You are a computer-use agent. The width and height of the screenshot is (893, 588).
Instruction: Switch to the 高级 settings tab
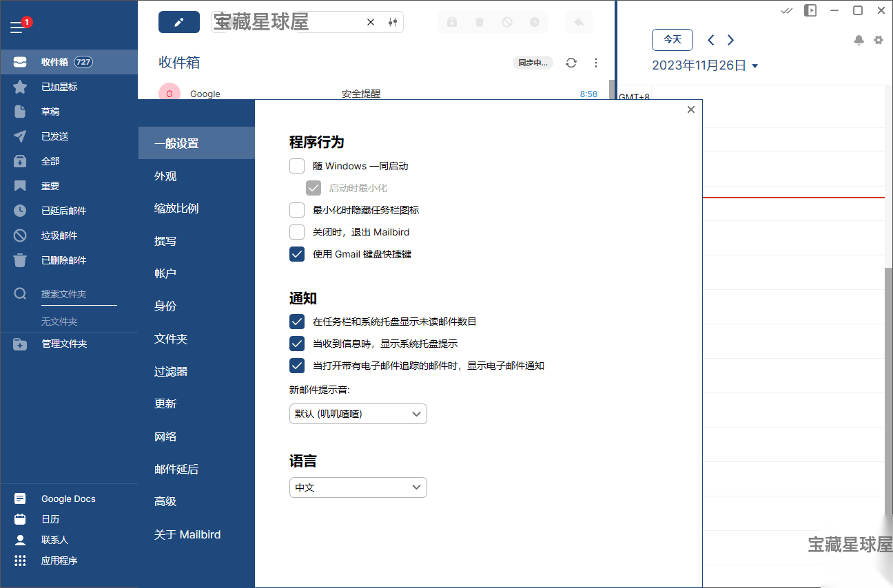click(196, 501)
